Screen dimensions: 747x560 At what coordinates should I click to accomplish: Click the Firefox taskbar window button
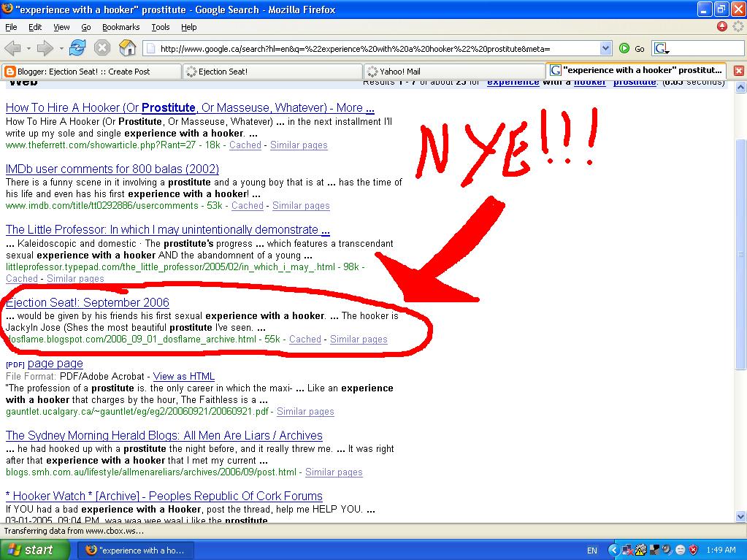click(136, 551)
